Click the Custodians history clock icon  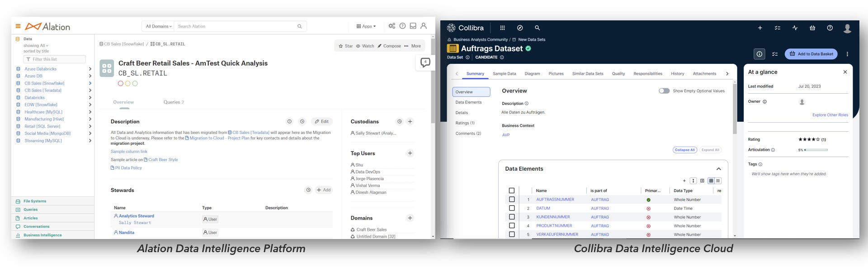coord(400,121)
